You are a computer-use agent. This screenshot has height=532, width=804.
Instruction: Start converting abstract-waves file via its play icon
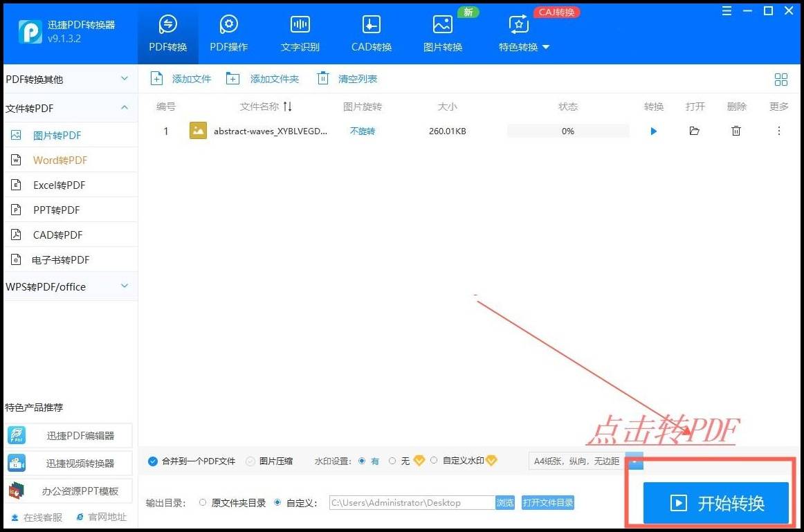coord(653,131)
